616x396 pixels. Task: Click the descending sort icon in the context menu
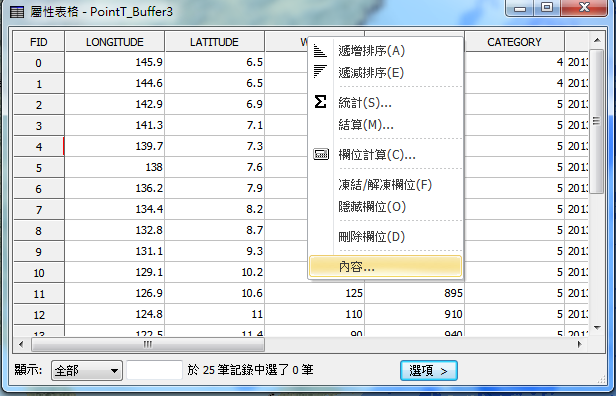(x=320, y=72)
